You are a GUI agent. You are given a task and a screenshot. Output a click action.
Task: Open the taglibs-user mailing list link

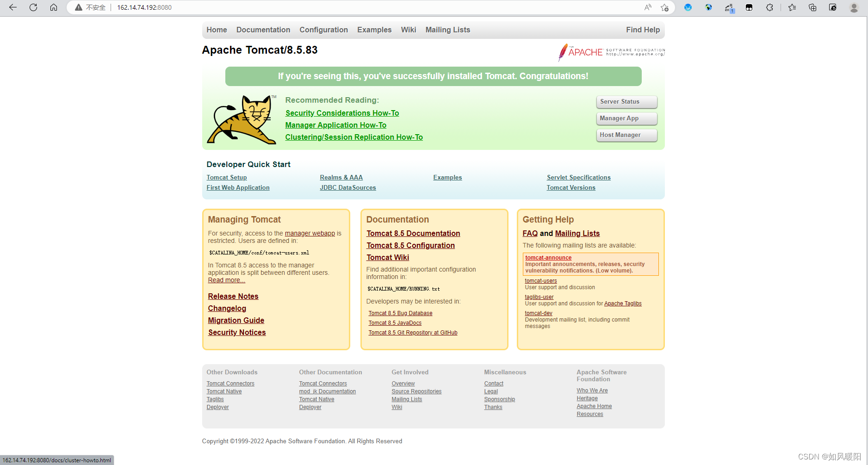click(539, 297)
